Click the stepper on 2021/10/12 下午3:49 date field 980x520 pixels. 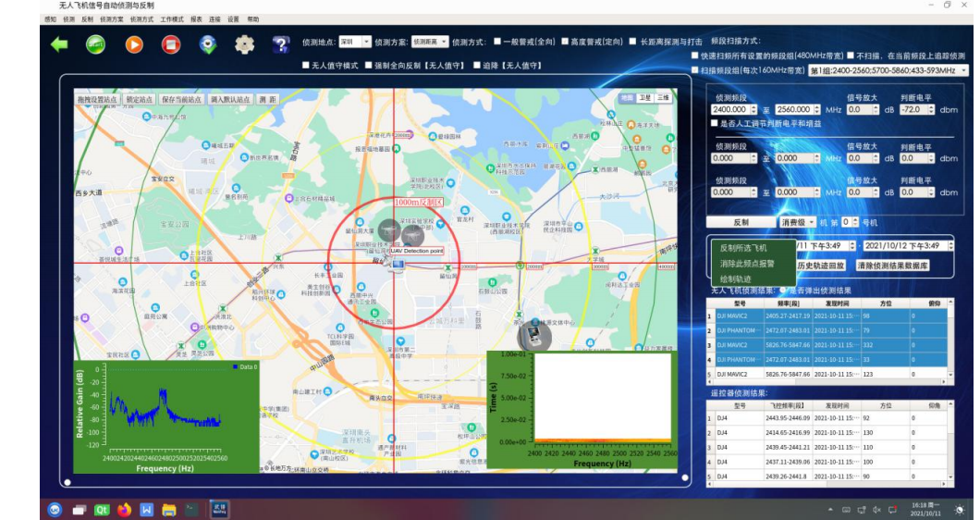(x=950, y=246)
